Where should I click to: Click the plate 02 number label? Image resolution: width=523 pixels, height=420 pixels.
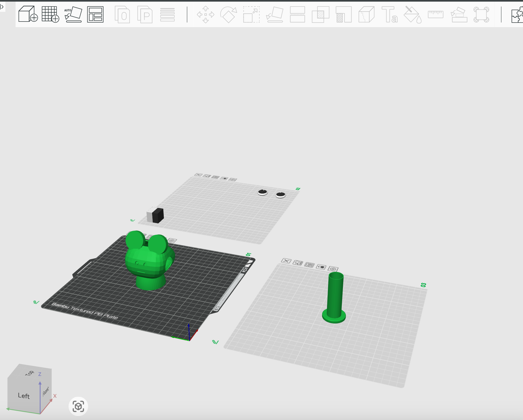tap(298, 189)
